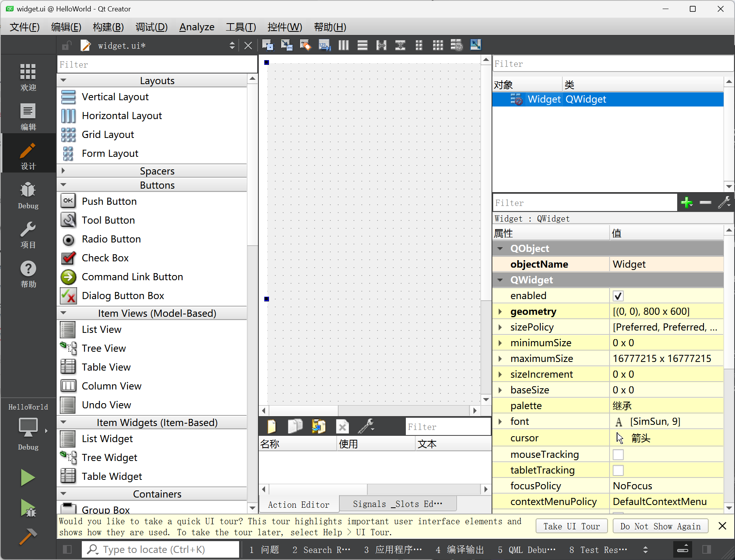Expand the Spacers category
735x560 pixels.
63,171
